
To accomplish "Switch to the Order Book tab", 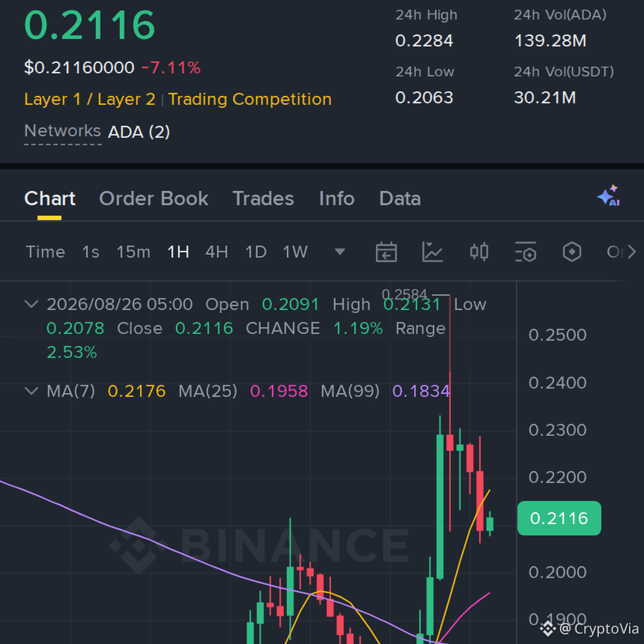I will [x=154, y=199].
